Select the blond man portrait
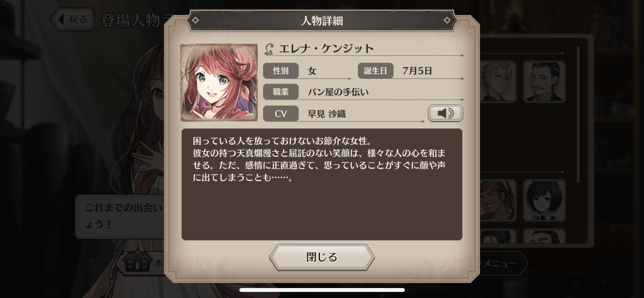644x298 pixels. point(498,82)
